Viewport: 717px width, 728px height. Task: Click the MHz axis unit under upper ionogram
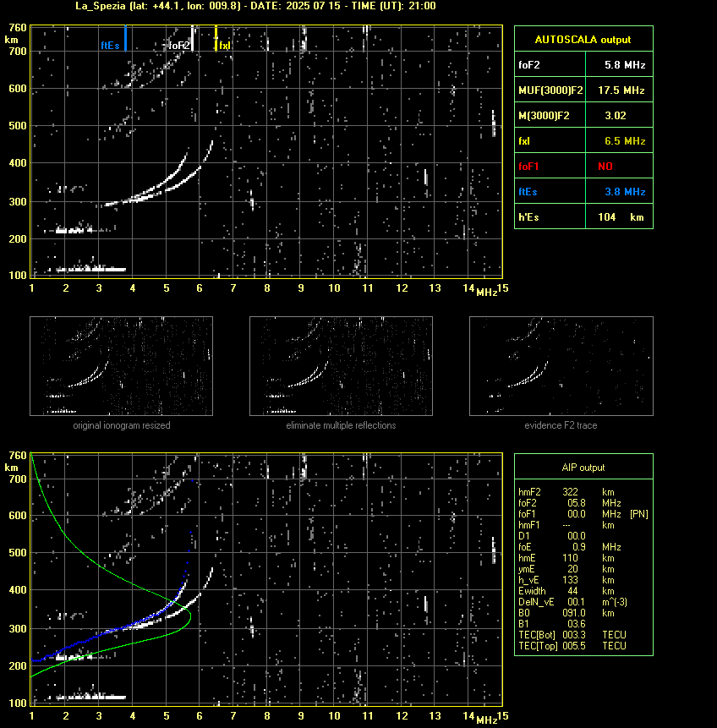pyautogui.click(x=487, y=292)
